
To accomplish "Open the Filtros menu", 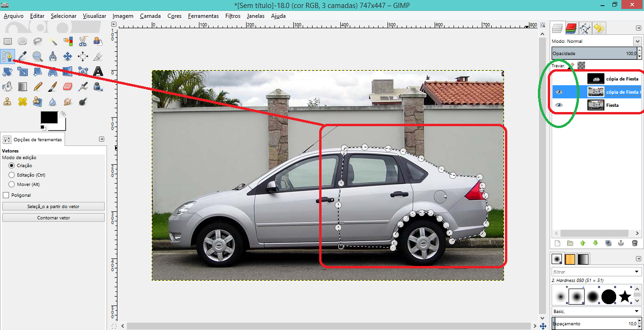I will [x=233, y=16].
